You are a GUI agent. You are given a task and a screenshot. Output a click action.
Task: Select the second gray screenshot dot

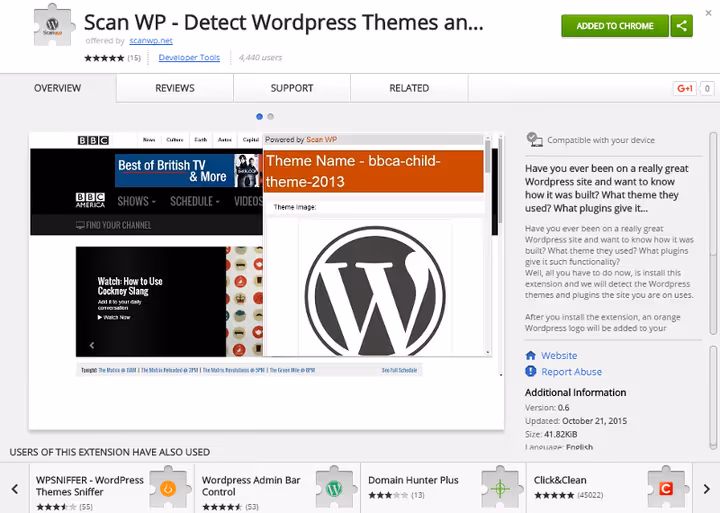click(270, 117)
